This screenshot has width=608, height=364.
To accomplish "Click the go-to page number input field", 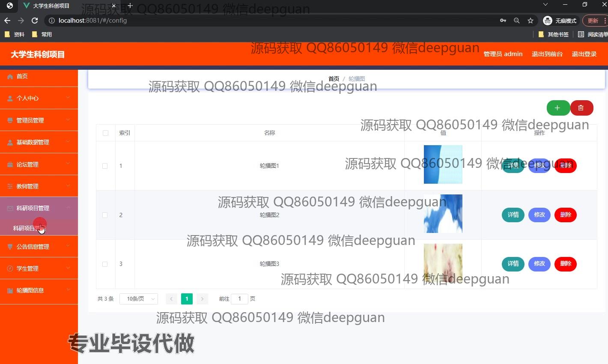I will pyautogui.click(x=239, y=299).
